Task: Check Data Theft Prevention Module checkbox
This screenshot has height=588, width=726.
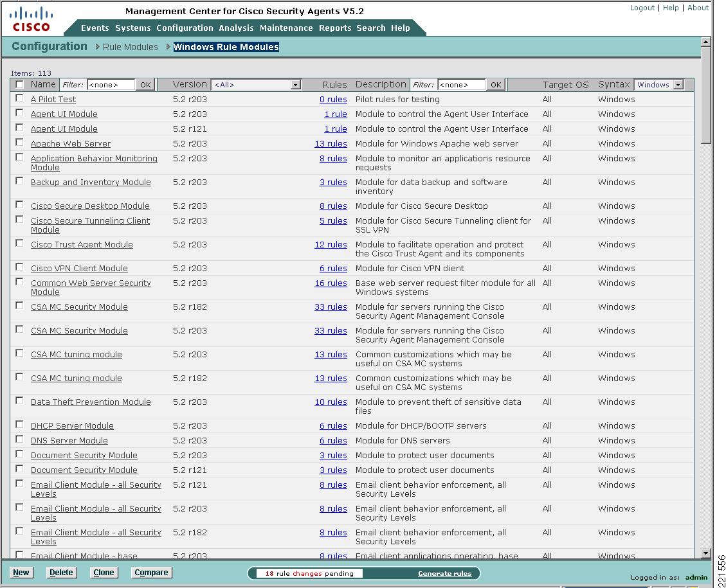Action: (19, 401)
